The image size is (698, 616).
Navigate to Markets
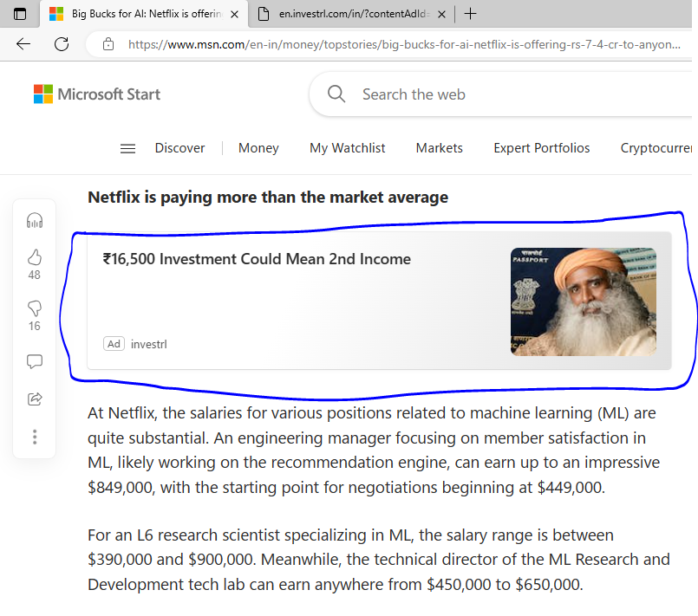(440, 147)
